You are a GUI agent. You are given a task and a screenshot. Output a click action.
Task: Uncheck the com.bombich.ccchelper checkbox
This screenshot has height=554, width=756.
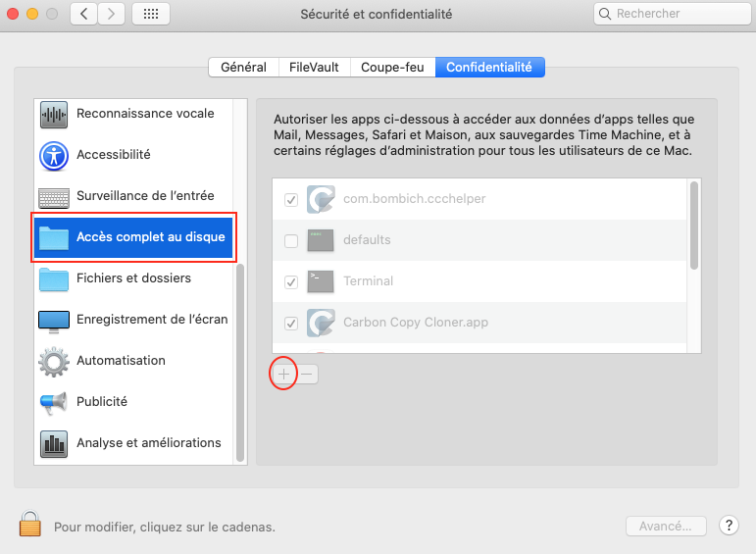[x=291, y=200]
